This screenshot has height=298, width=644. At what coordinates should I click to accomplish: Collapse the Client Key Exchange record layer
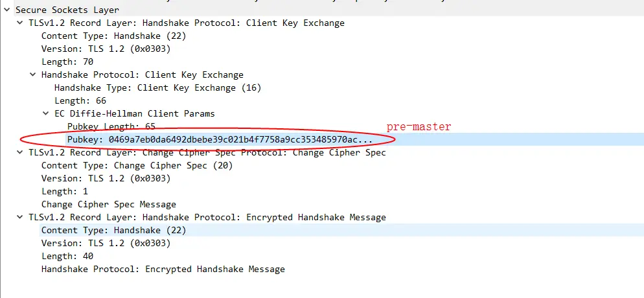tap(19, 23)
